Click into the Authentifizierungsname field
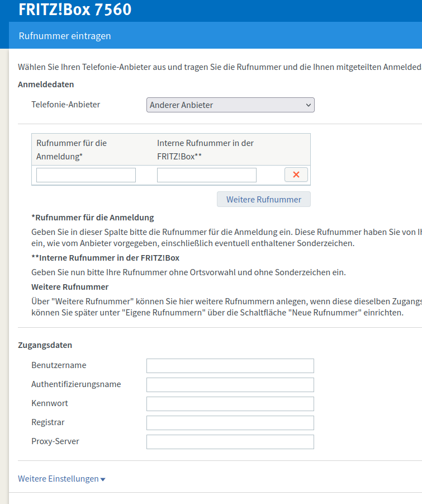Viewport: 422px width, 504px height. 230,385
